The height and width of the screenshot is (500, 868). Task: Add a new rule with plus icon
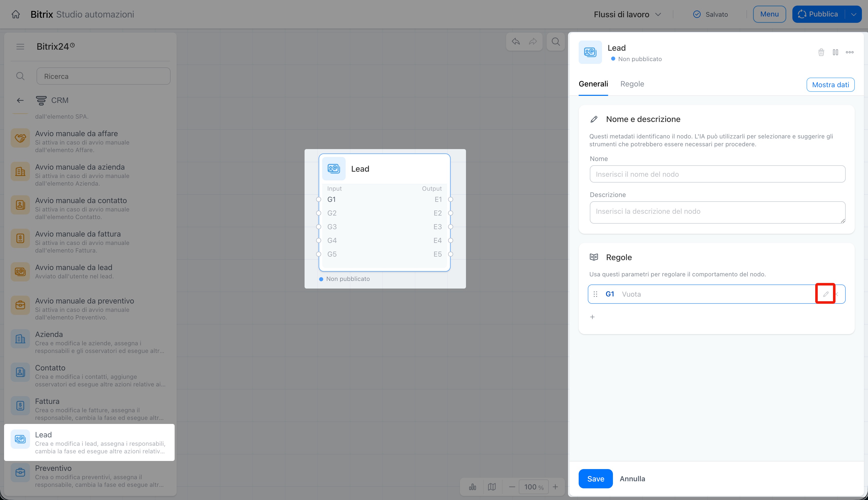(x=592, y=317)
